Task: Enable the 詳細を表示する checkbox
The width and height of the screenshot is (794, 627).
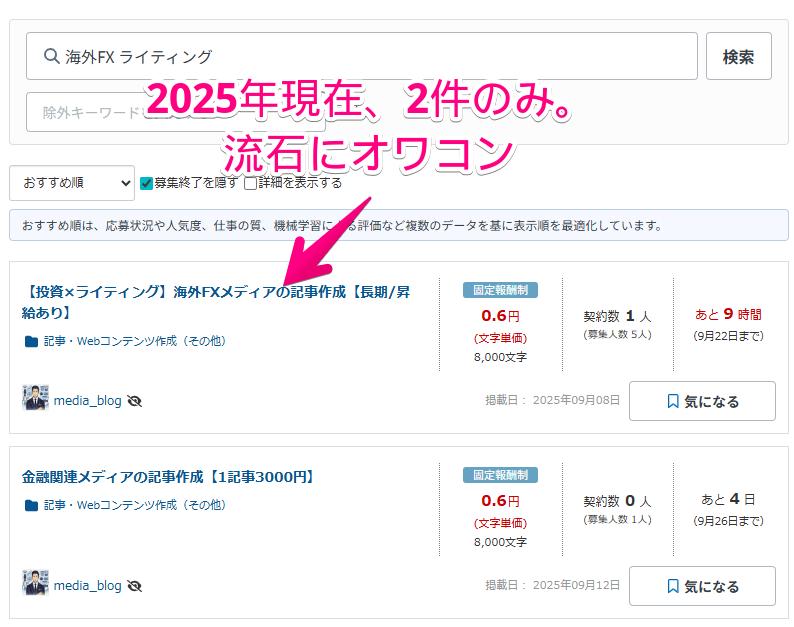Action: pyautogui.click(x=251, y=183)
